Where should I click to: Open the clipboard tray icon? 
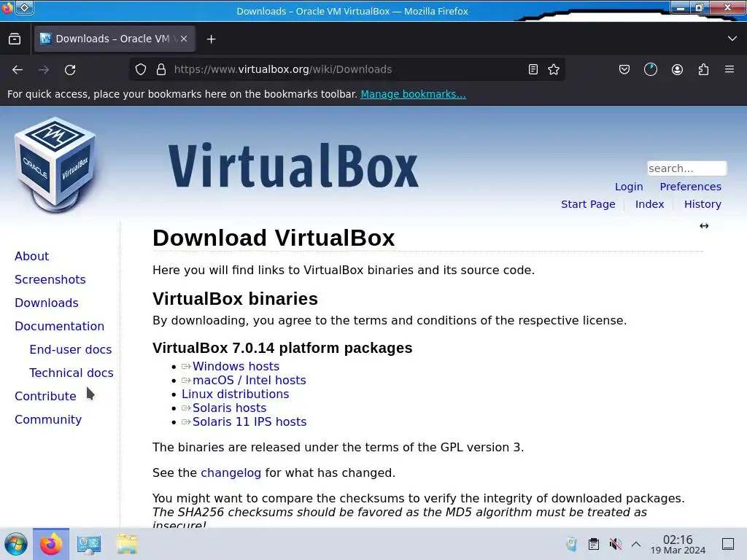coord(594,544)
